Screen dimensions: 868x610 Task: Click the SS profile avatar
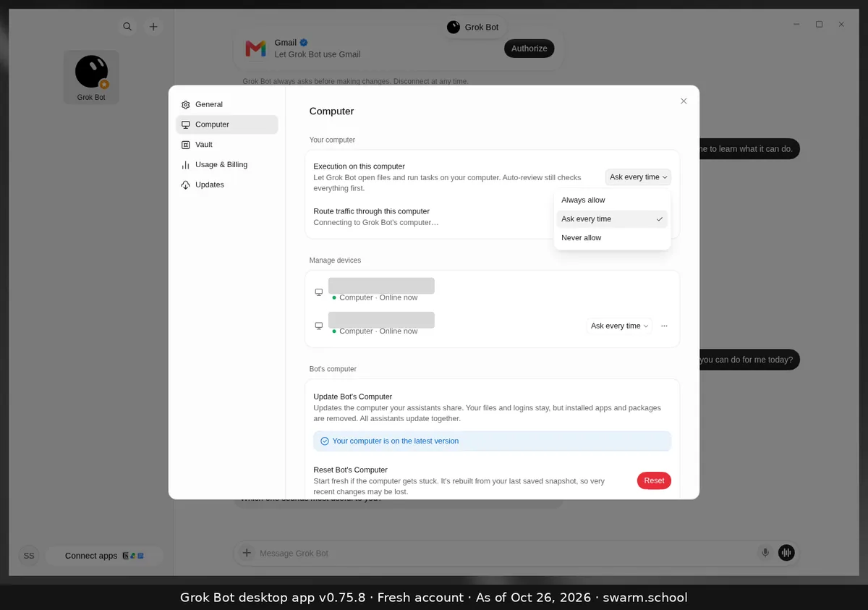29,556
